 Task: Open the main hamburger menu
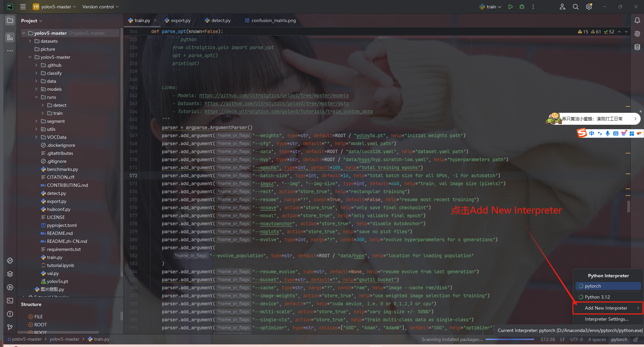click(x=23, y=7)
